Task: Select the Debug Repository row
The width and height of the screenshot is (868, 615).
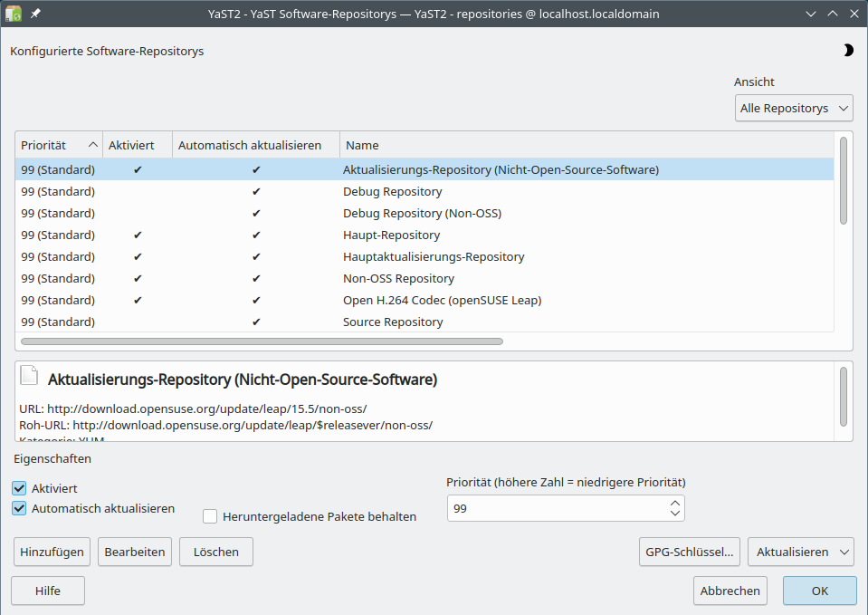Action: point(424,192)
